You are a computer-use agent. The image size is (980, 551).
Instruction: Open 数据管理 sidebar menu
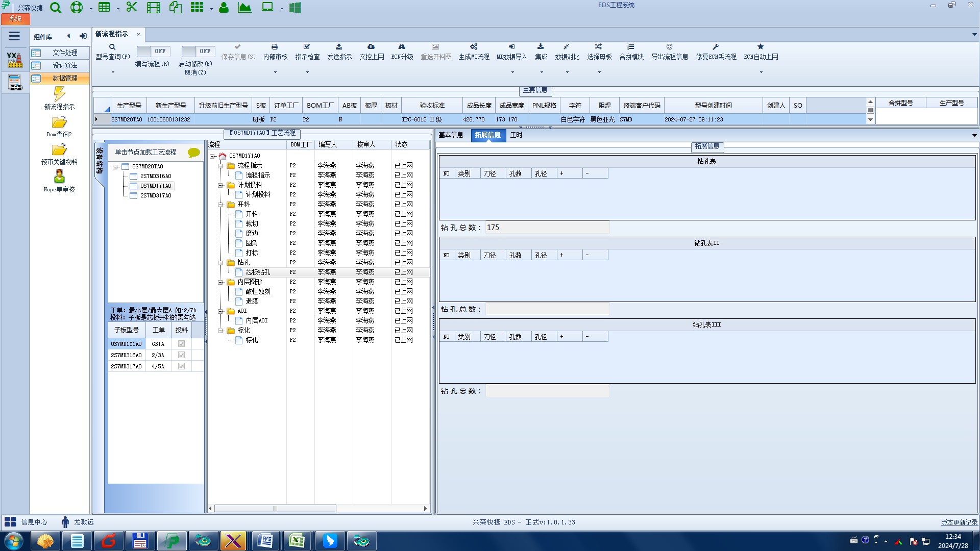(x=60, y=79)
